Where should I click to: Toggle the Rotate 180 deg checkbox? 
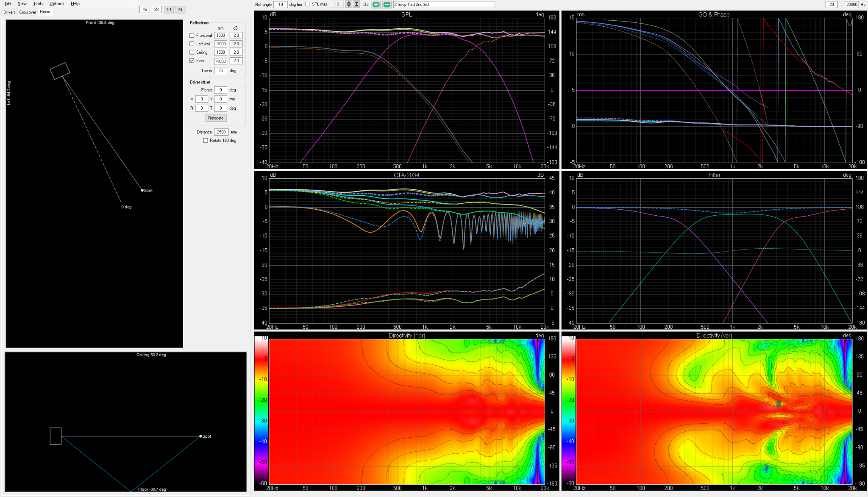click(x=206, y=141)
